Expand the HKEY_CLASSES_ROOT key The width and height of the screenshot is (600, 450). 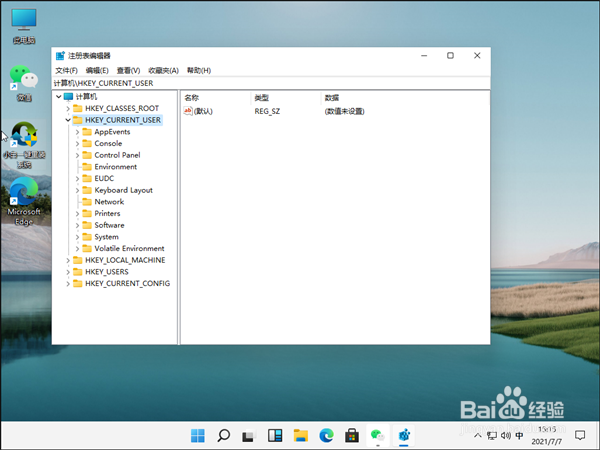click(x=68, y=108)
